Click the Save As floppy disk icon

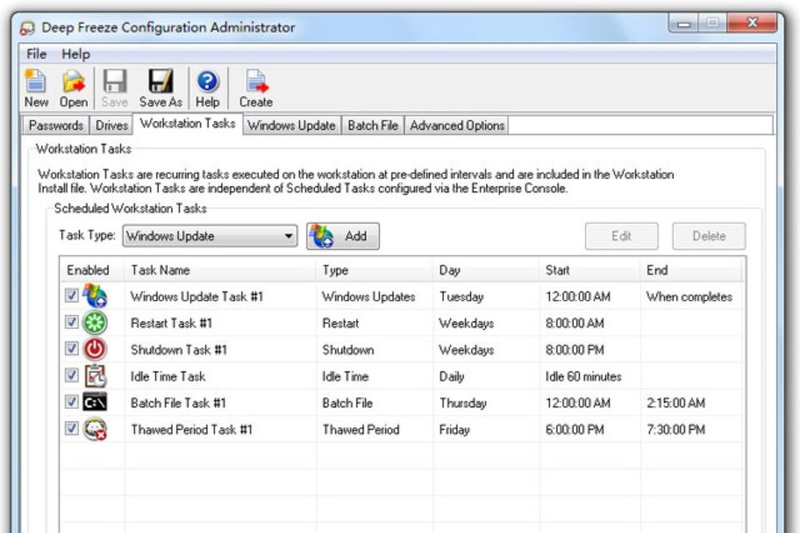(160, 82)
